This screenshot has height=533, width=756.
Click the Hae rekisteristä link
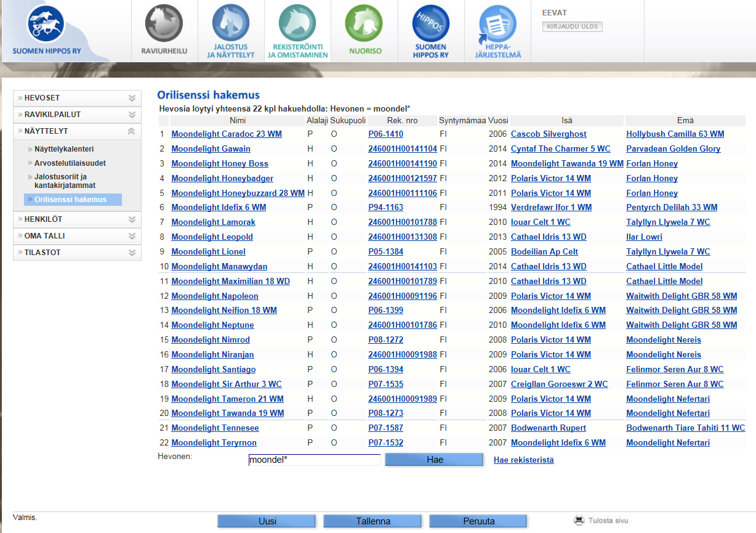coord(523,460)
